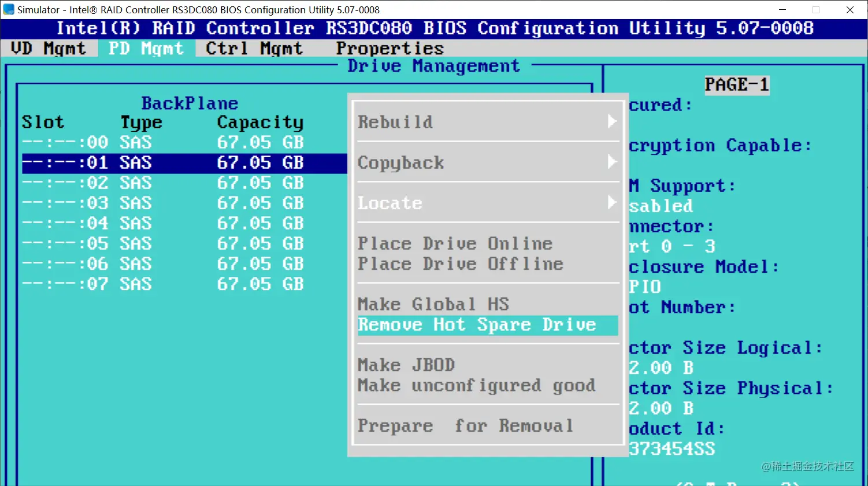Select highlighted drive in slot 01

coord(184,163)
